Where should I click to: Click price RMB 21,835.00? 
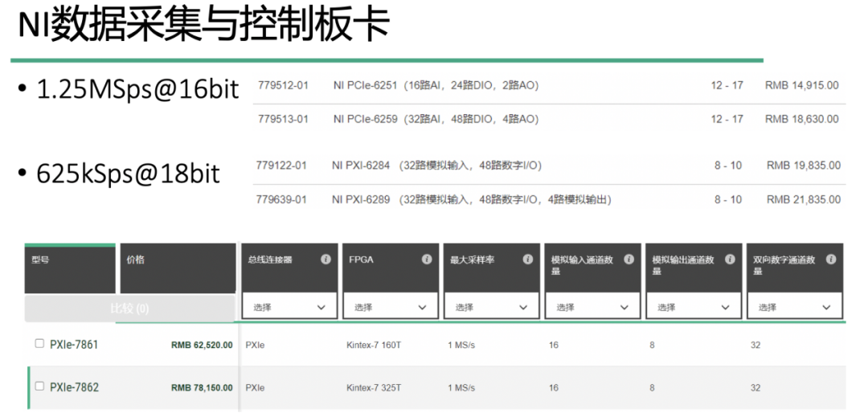pyautogui.click(x=803, y=199)
